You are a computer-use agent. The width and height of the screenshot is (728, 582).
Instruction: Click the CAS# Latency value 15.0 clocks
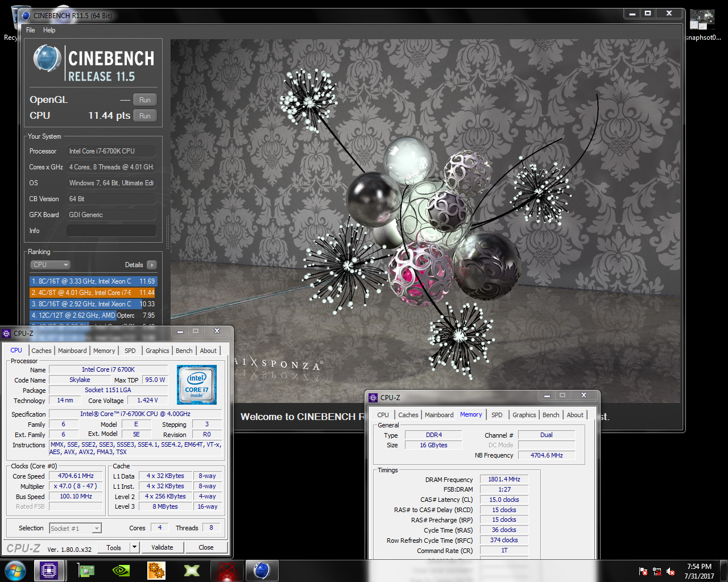(504, 500)
